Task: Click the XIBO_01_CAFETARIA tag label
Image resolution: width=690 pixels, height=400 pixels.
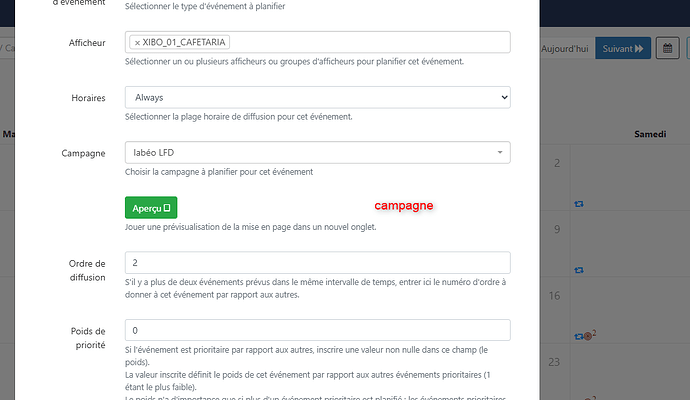Action: click(x=184, y=42)
